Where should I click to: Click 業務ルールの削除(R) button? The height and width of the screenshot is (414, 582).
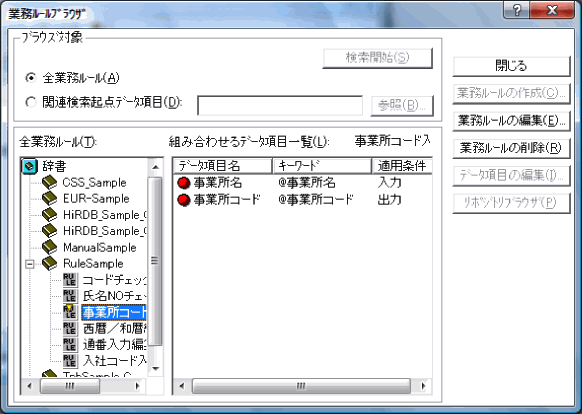click(x=511, y=148)
